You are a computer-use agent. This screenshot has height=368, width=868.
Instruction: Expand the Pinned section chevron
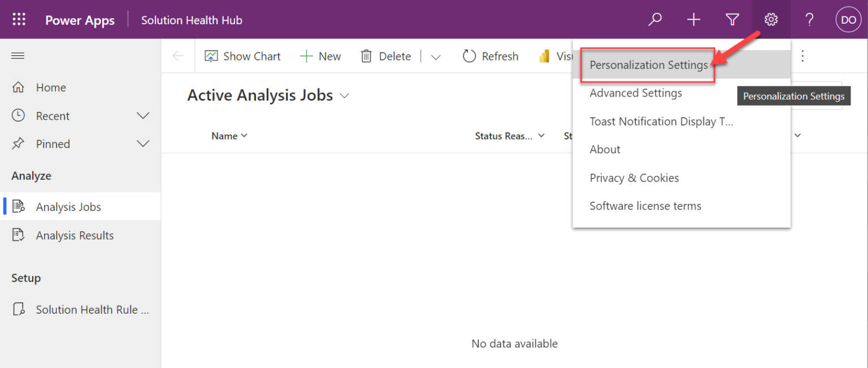[x=143, y=144]
